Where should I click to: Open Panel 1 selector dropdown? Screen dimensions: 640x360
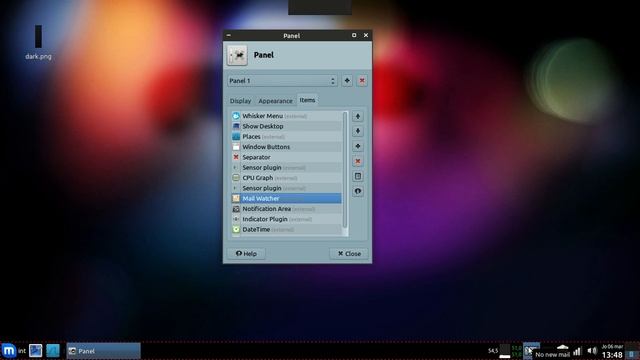coord(282,81)
